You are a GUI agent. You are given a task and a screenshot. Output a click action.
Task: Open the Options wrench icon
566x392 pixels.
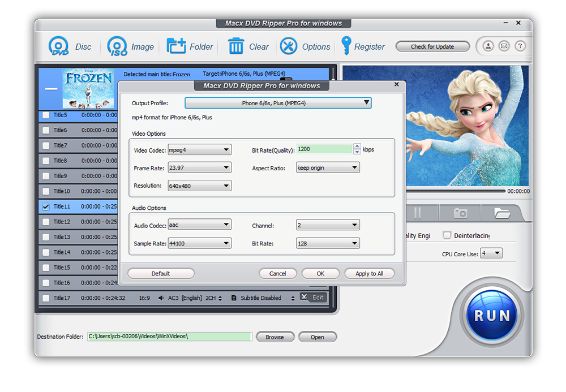coord(289,46)
